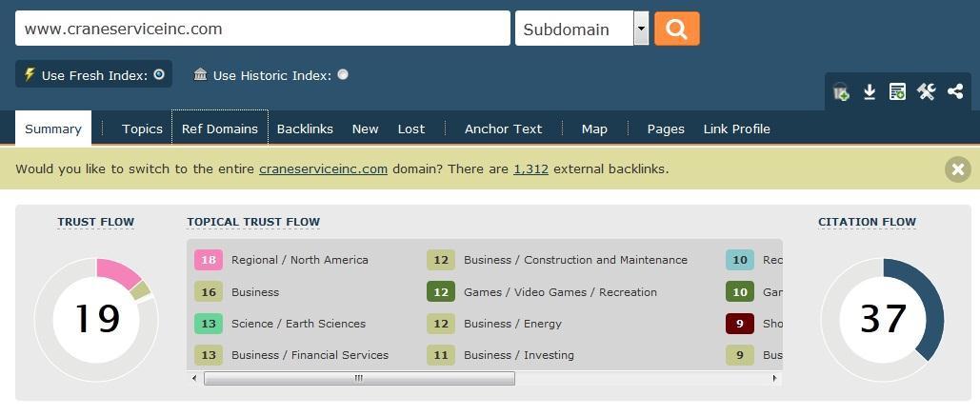Click the bank building Historic Index icon
Viewport: 980px width, 416px height.
tap(200, 75)
